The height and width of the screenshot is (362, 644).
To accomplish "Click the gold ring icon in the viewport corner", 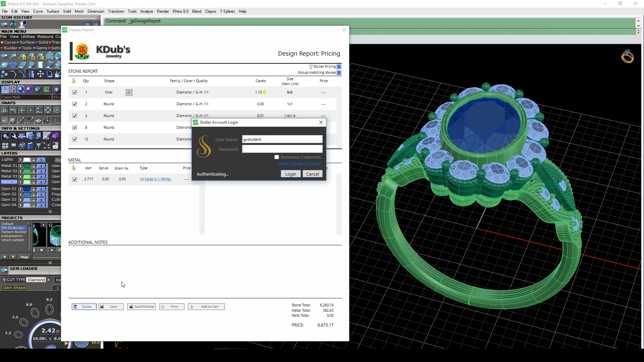I will [x=628, y=56].
